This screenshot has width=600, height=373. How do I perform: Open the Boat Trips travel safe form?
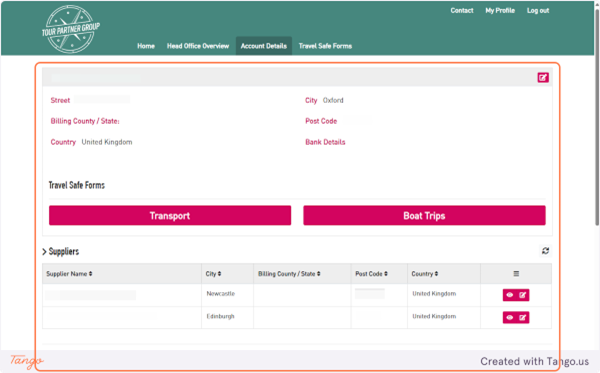(424, 215)
